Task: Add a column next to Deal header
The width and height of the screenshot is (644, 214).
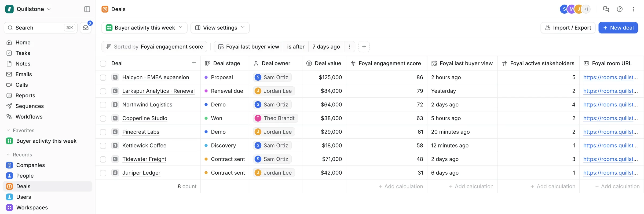Action: pyautogui.click(x=194, y=63)
